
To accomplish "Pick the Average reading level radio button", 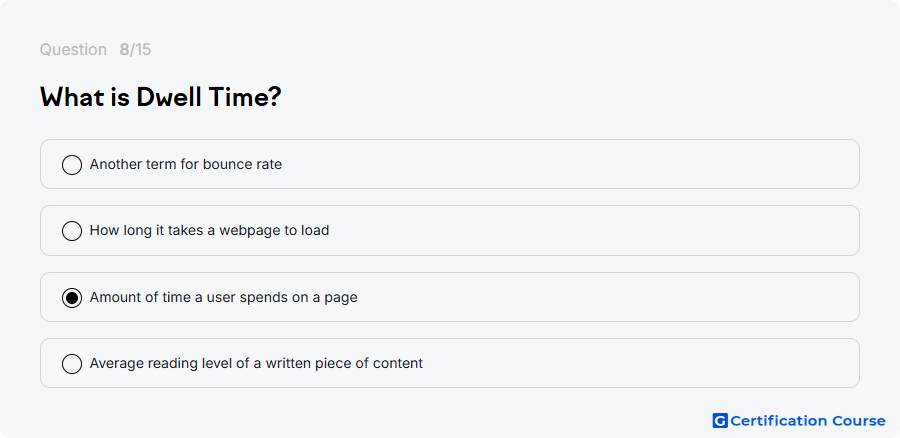I will pyautogui.click(x=72, y=363).
